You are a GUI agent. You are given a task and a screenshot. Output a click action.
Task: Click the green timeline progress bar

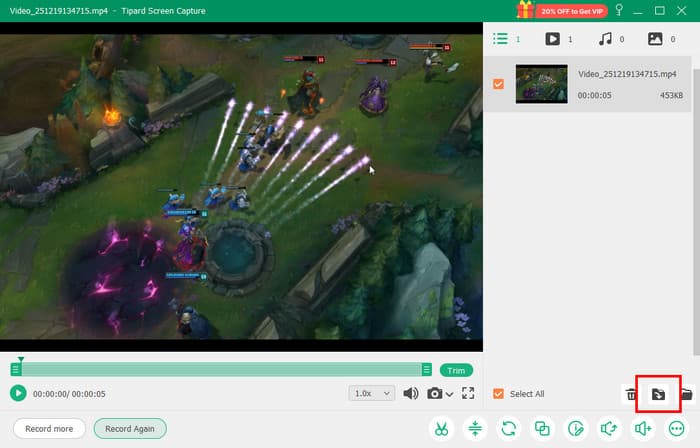pos(221,369)
